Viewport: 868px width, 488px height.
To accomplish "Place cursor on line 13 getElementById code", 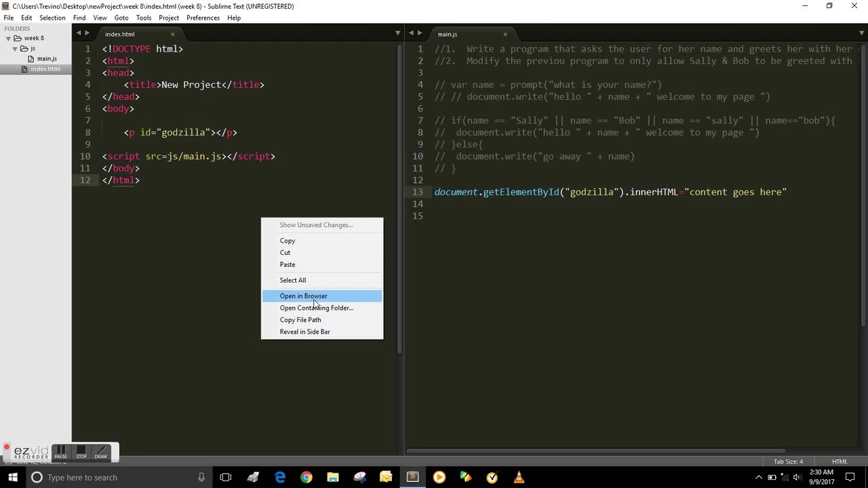I will (x=610, y=192).
